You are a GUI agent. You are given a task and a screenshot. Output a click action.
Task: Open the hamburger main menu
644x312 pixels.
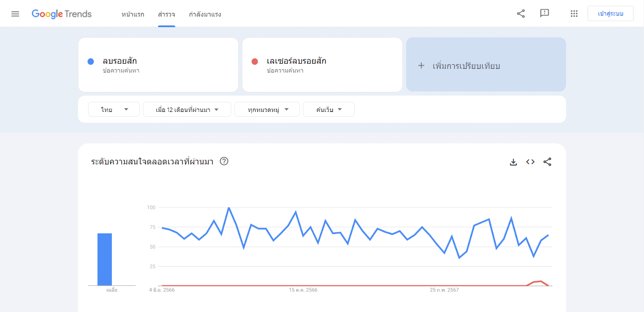click(x=15, y=14)
